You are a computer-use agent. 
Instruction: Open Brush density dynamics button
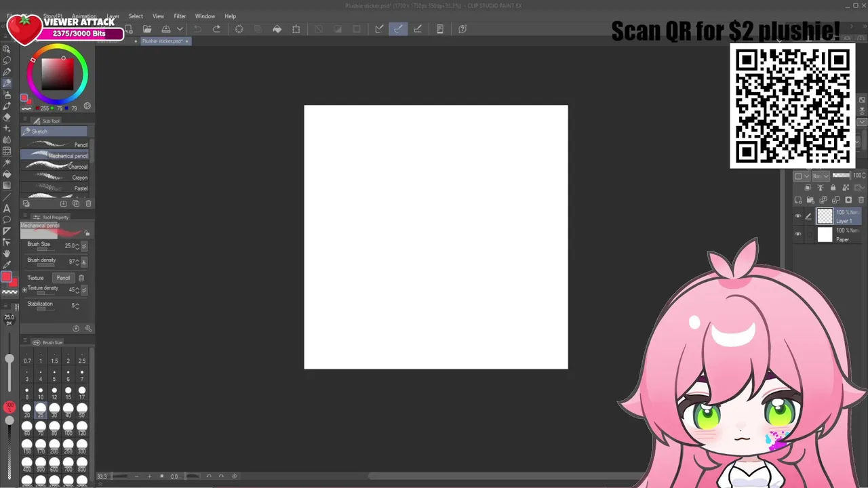pos(84,262)
